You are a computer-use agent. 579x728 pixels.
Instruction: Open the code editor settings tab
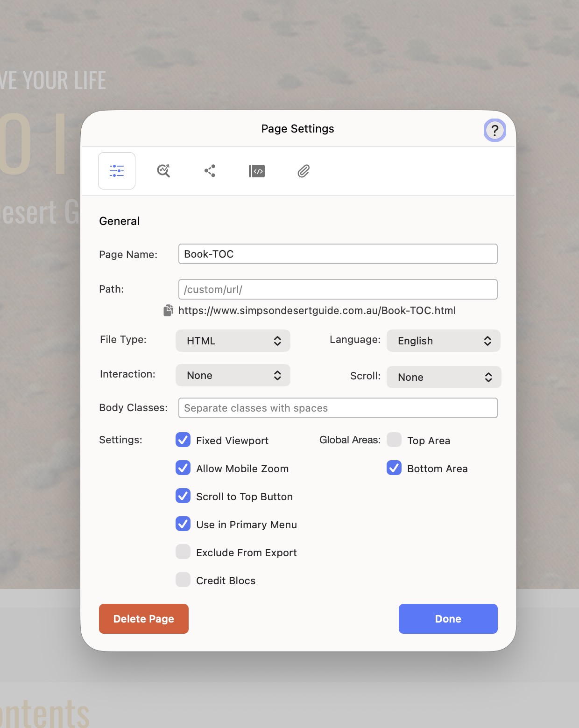point(257,171)
